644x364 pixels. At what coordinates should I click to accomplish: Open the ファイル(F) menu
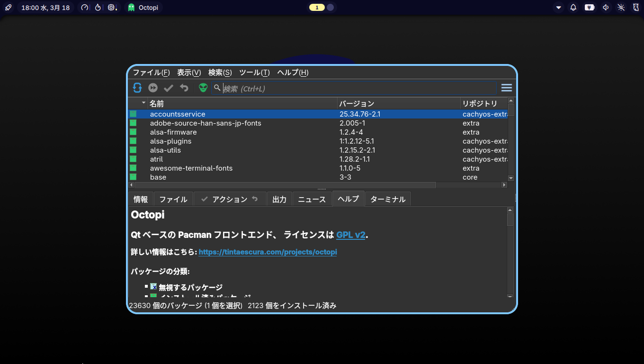pos(151,73)
